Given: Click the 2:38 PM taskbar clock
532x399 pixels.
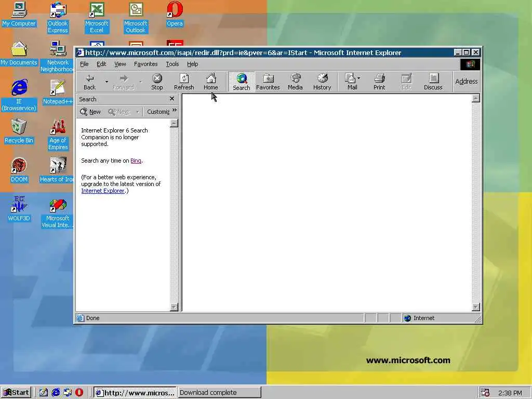Looking at the screenshot, I should 510,393.
